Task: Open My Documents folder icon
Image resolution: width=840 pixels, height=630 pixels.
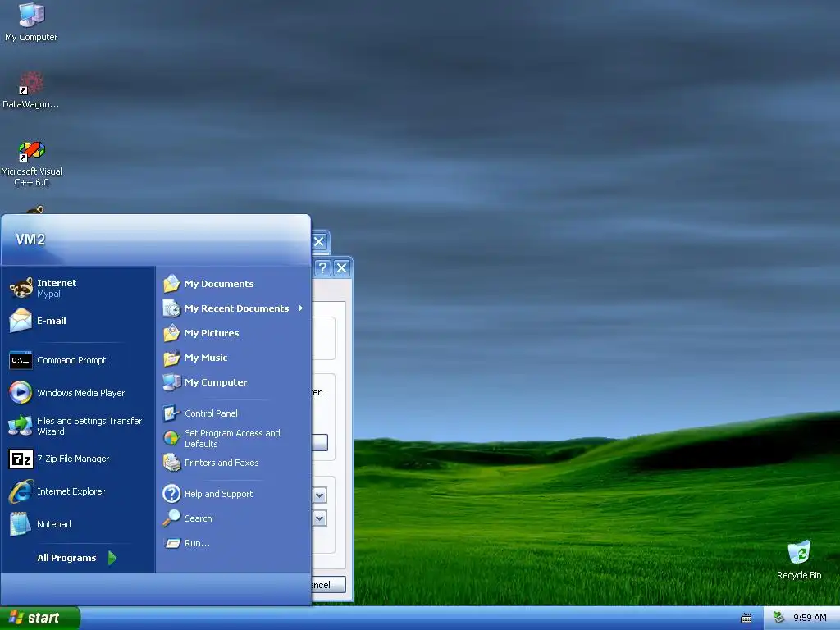Action: pyautogui.click(x=171, y=283)
